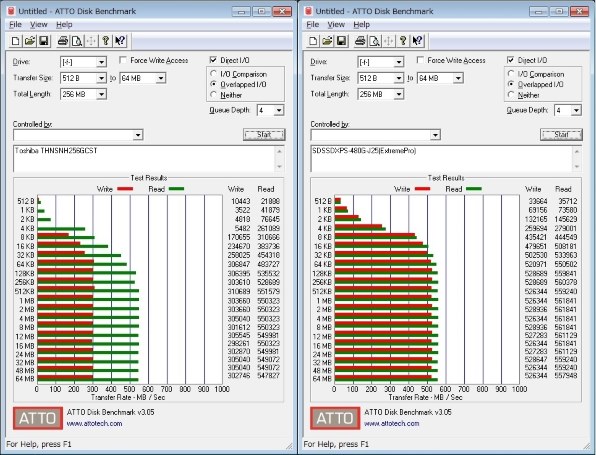Click Print Preview icon in left window toolbar
The height and width of the screenshot is (455, 596).
pyautogui.click(x=77, y=41)
